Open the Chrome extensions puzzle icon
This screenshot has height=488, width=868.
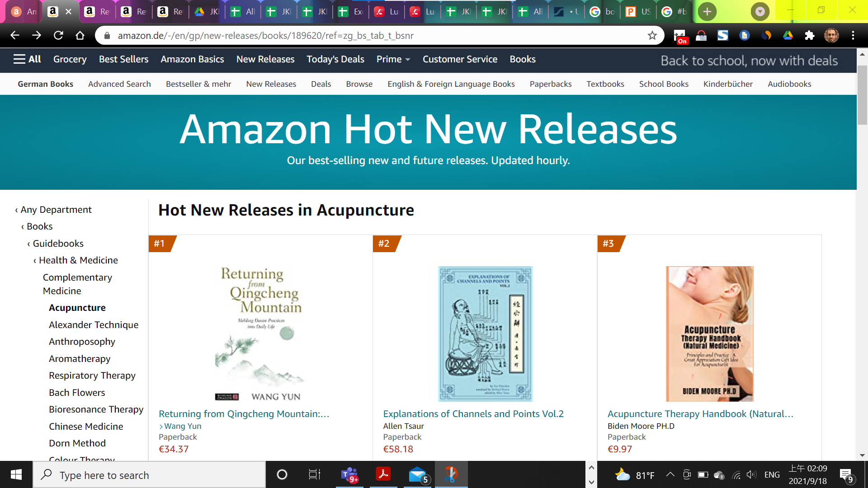[809, 35]
